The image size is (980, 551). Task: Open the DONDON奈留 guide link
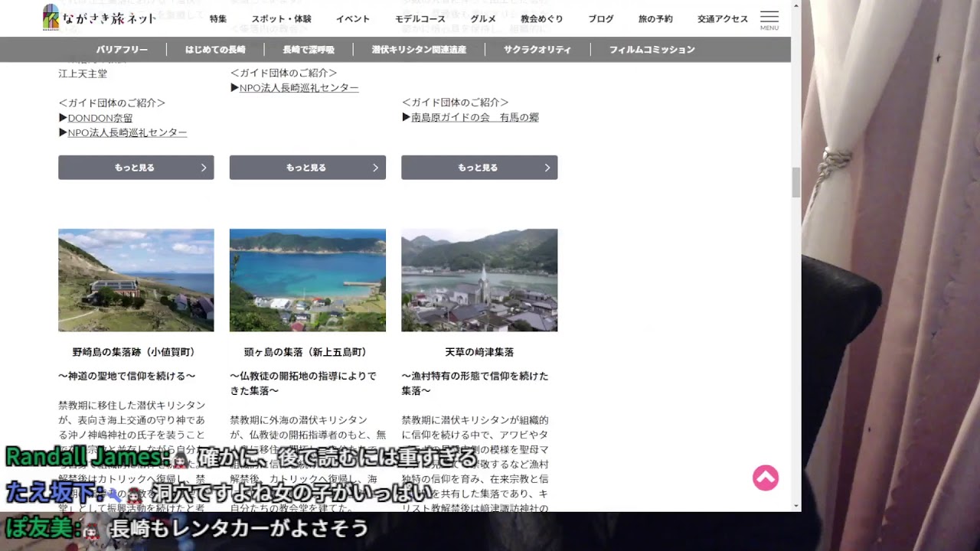coord(100,118)
